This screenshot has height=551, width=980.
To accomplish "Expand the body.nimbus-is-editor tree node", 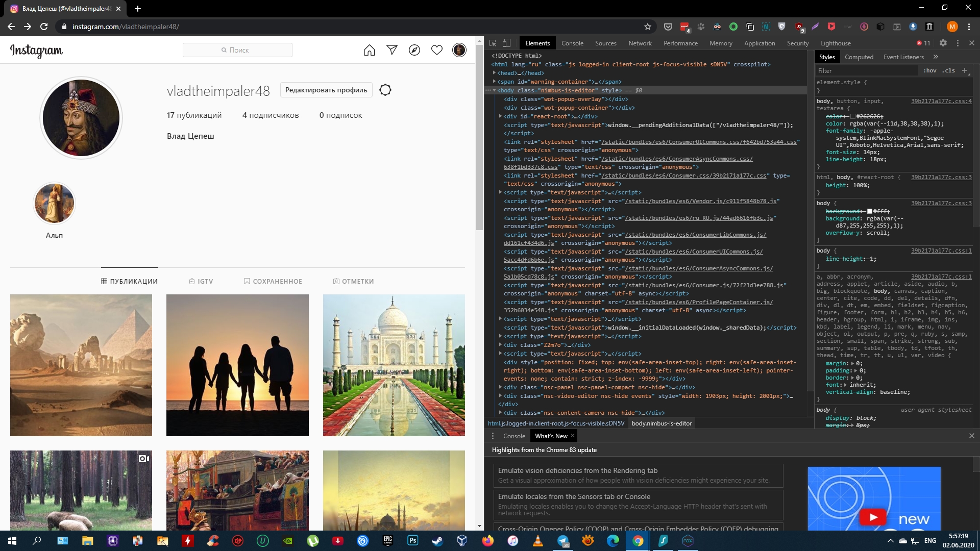I will click(496, 90).
